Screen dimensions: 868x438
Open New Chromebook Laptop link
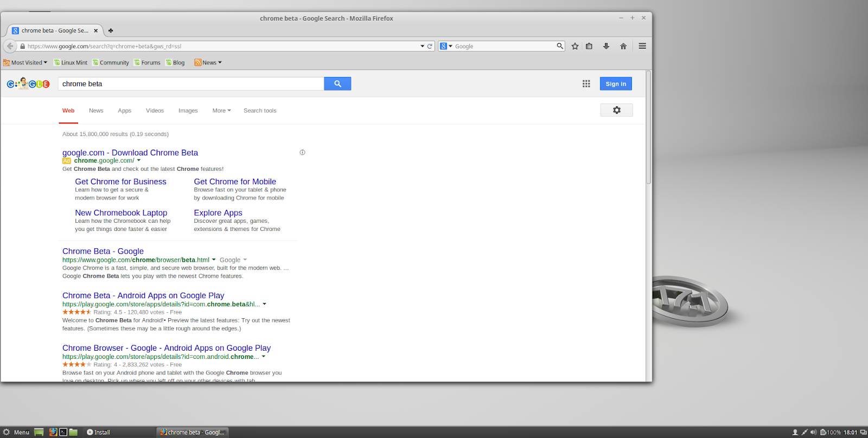click(121, 213)
